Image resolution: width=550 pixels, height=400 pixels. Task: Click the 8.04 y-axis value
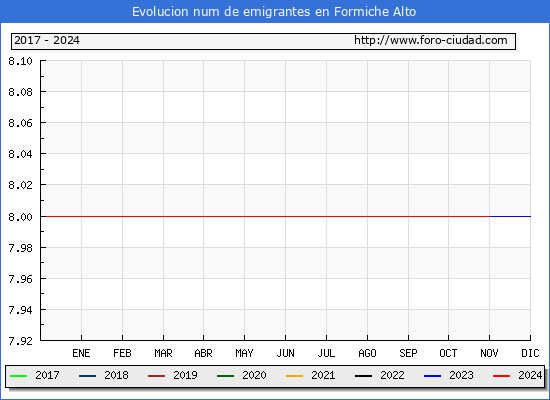[x=20, y=154]
